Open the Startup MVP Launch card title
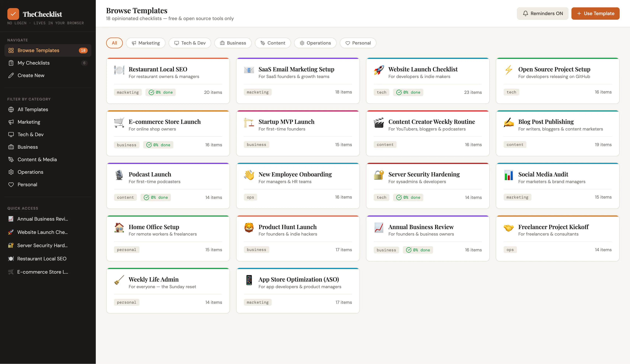The image size is (630, 364). (x=286, y=122)
